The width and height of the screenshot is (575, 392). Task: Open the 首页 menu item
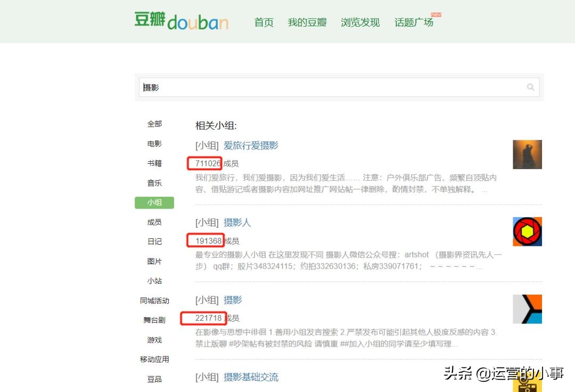click(264, 22)
